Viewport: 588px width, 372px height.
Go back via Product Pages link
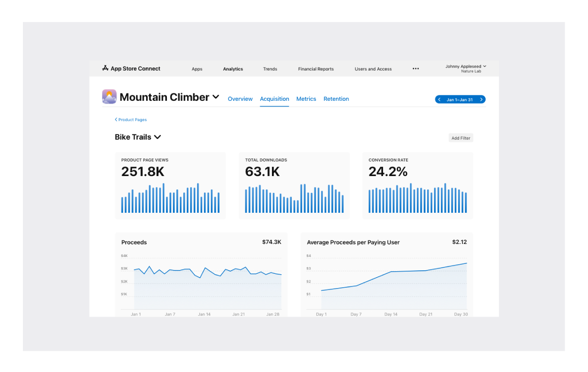(132, 120)
